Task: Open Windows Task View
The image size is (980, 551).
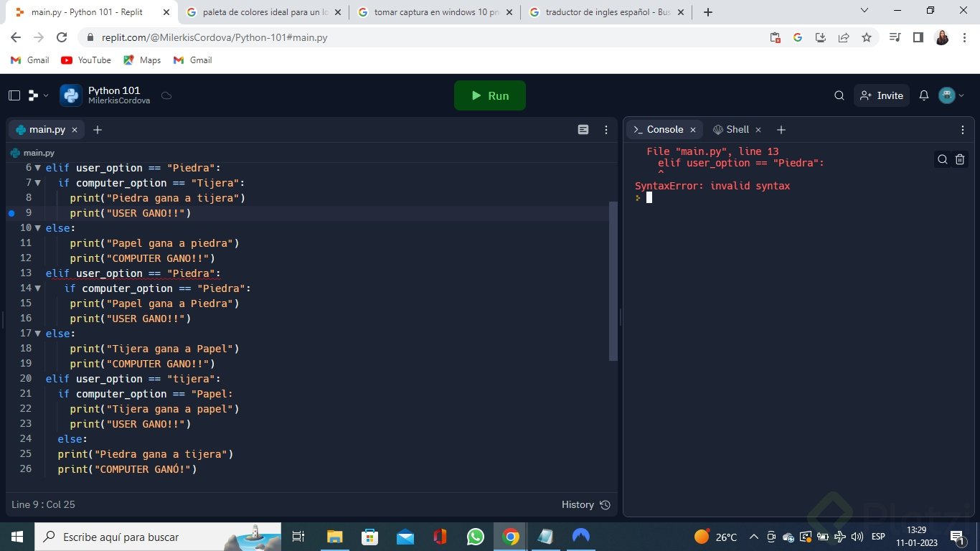Action: 299,537
